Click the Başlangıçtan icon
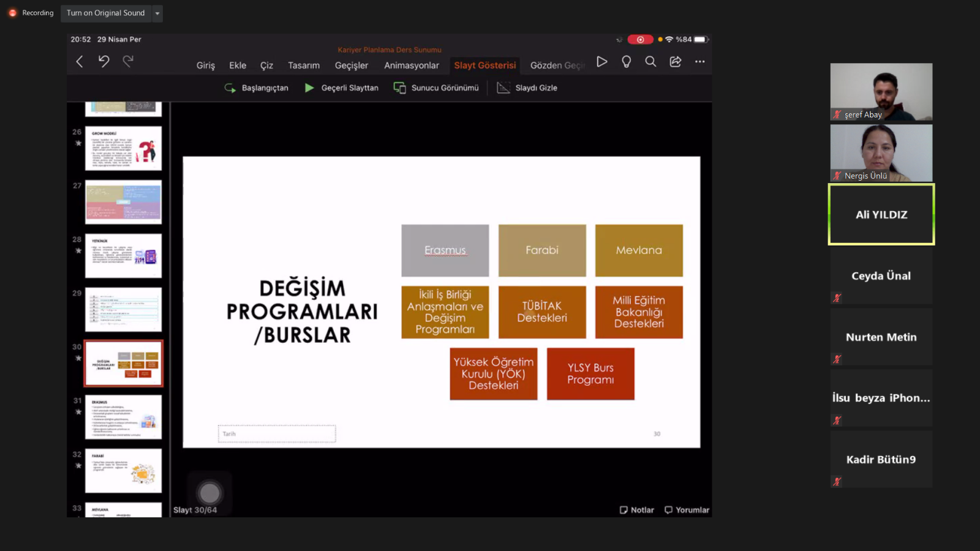 [x=230, y=88]
